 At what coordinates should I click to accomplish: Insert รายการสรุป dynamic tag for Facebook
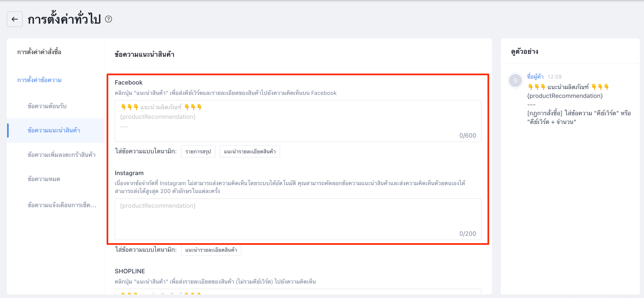coord(198,151)
